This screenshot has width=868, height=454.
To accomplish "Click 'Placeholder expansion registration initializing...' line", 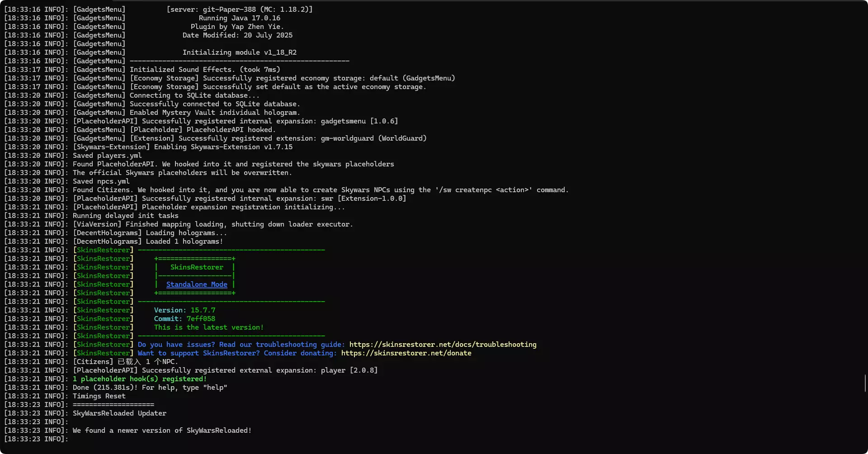I will click(243, 207).
